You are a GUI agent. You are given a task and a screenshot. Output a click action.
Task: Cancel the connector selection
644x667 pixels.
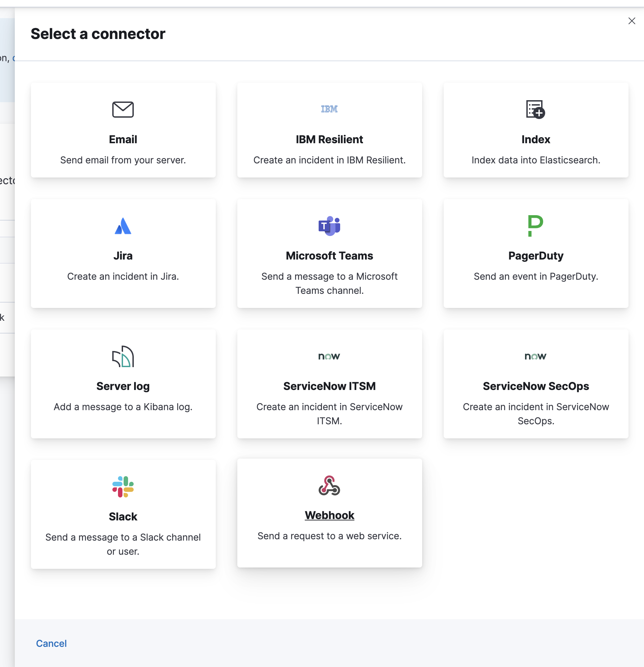(51, 643)
